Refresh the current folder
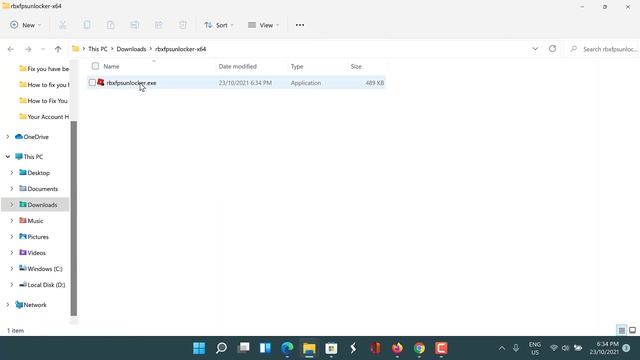This screenshot has height=360, width=640. coord(552,49)
